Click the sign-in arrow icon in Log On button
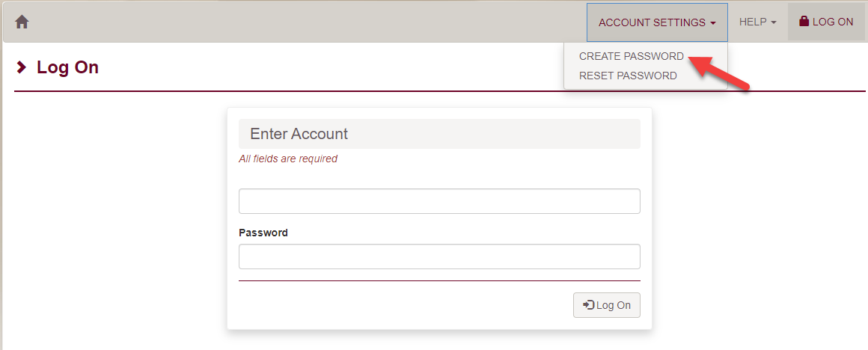The image size is (868, 350). click(589, 304)
